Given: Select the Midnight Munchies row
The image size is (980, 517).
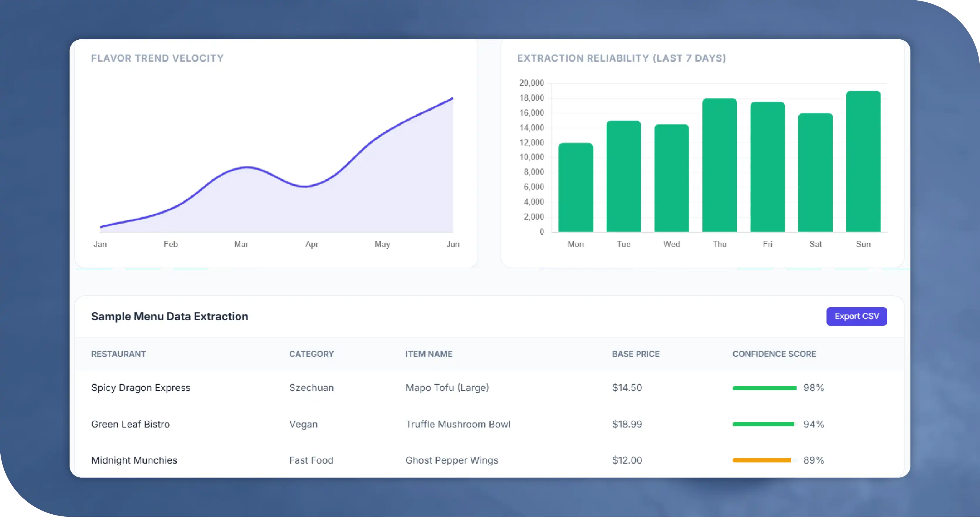Looking at the screenshot, I should [x=134, y=460].
